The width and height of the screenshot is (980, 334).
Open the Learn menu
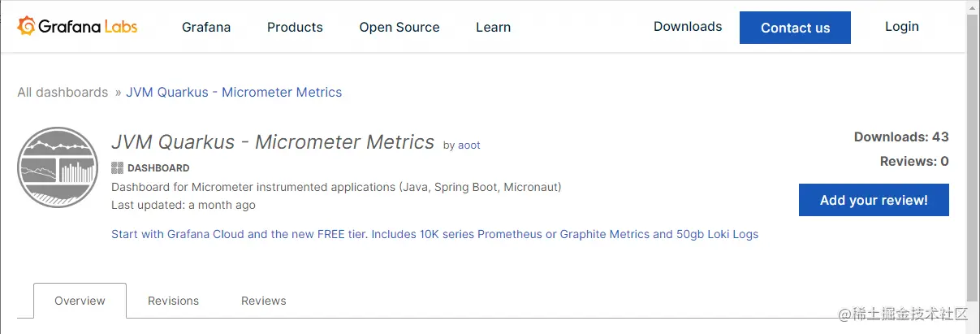493,27
